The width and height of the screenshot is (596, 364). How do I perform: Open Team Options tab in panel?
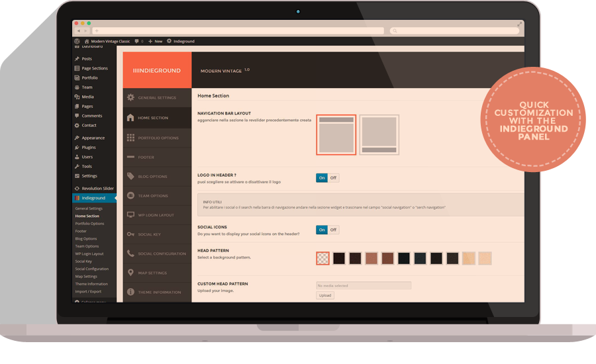tap(157, 196)
